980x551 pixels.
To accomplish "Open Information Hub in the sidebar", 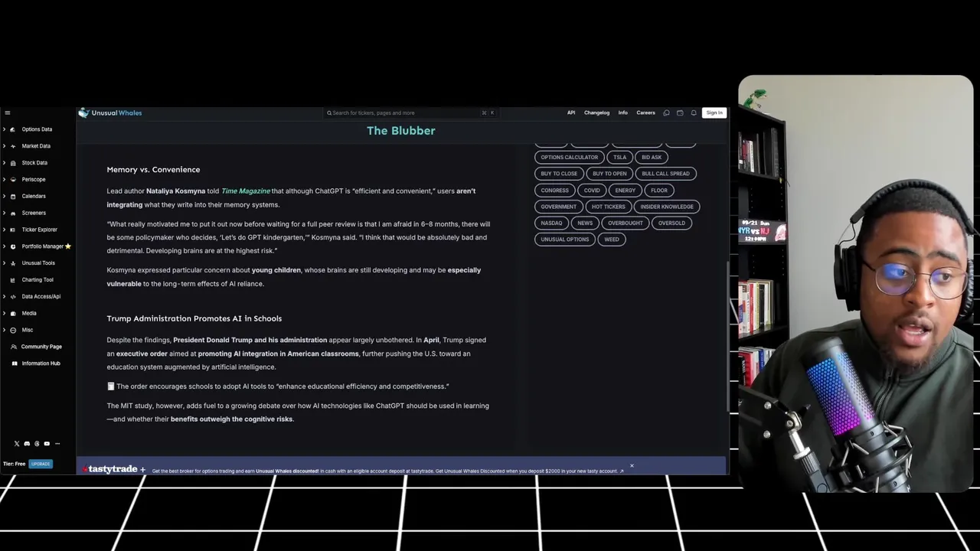I will point(41,364).
